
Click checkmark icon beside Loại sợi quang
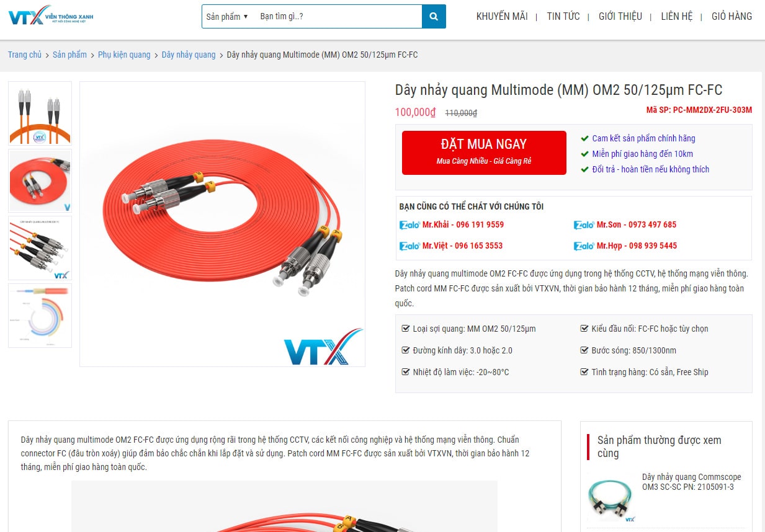[x=406, y=329]
